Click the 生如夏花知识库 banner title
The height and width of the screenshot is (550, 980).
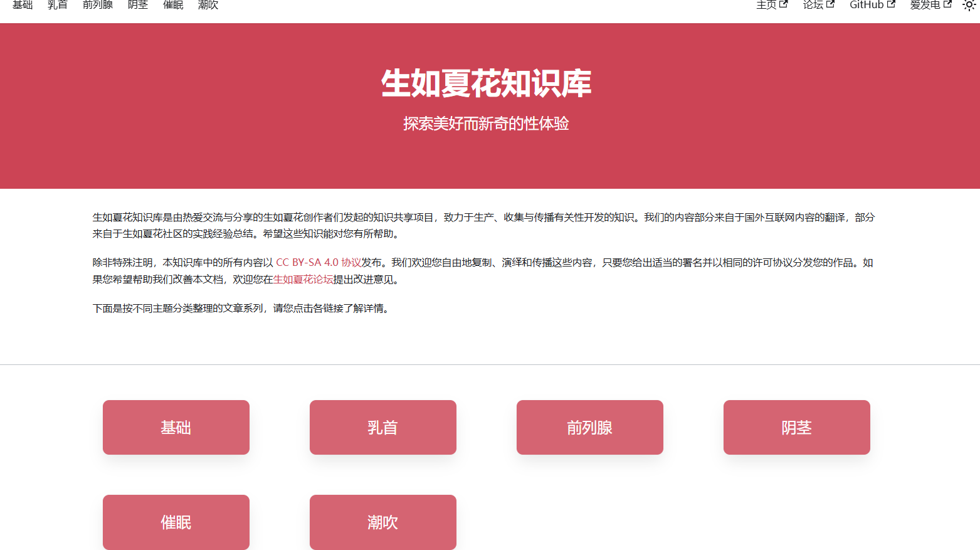pos(486,83)
